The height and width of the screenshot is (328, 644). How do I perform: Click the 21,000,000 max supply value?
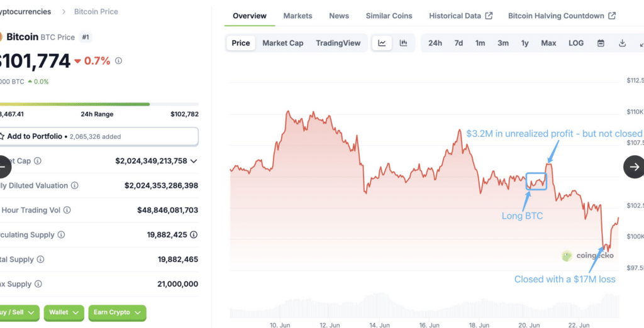point(177,284)
